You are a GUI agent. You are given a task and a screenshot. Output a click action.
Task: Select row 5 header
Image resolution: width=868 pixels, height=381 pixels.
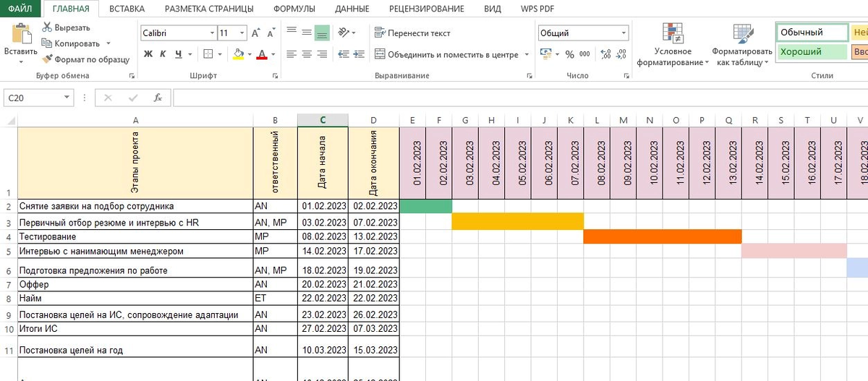9,252
